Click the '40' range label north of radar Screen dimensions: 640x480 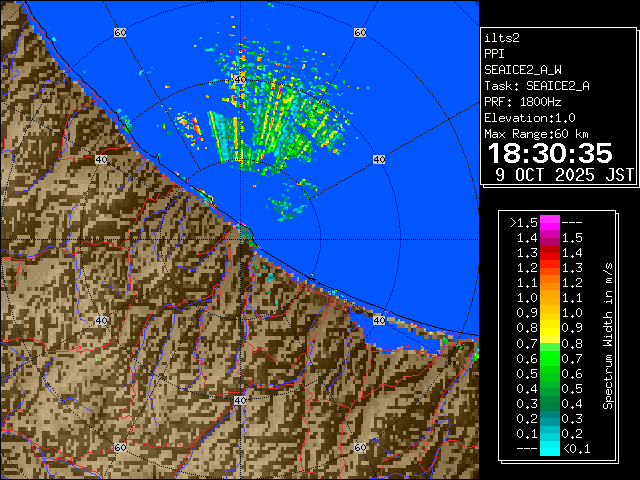pos(239,78)
